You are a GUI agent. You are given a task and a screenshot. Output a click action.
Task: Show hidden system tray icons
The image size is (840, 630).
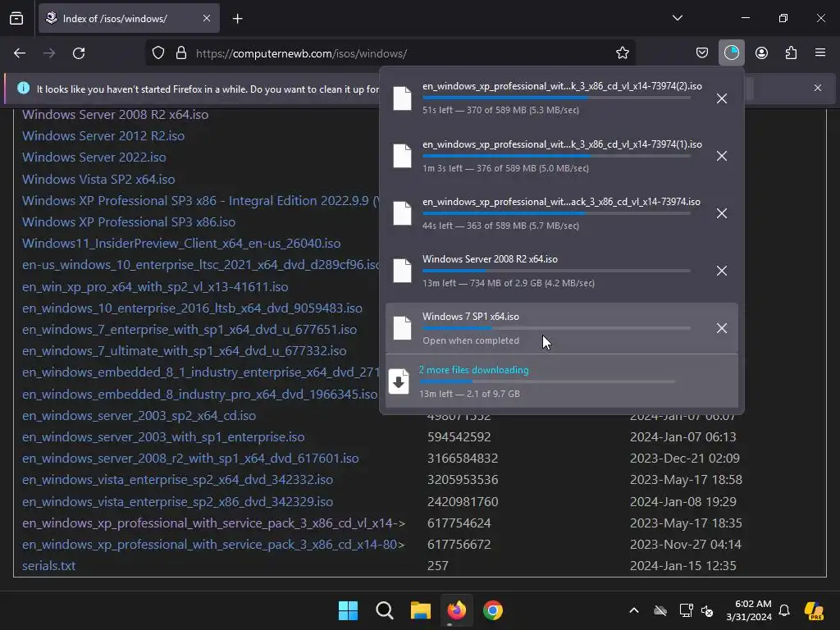634,610
